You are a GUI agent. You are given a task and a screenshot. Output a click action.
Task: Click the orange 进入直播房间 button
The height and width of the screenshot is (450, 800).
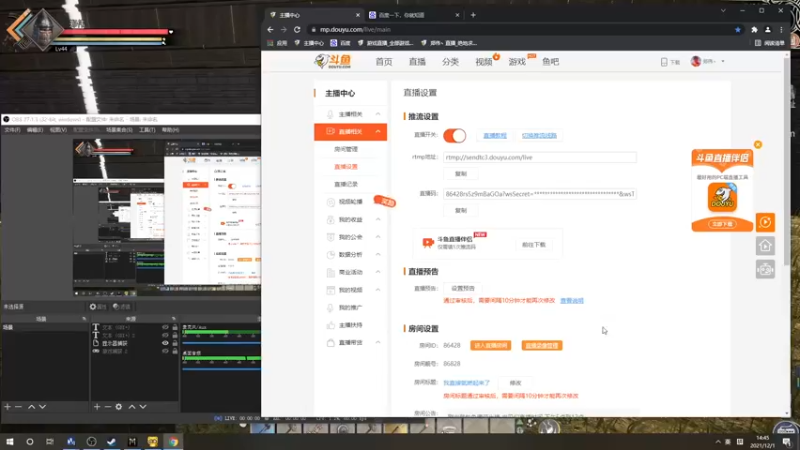point(491,345)
